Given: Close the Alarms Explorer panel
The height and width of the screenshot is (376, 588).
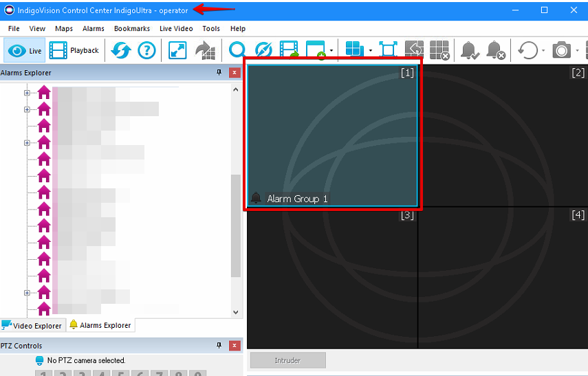Looking at the screenshot, I should tap(235, 72).
